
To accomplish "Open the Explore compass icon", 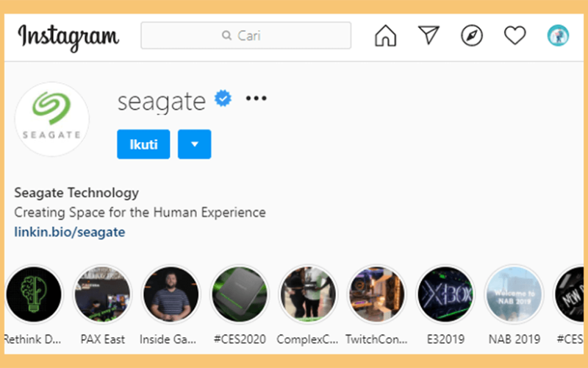I will (472, 35).
